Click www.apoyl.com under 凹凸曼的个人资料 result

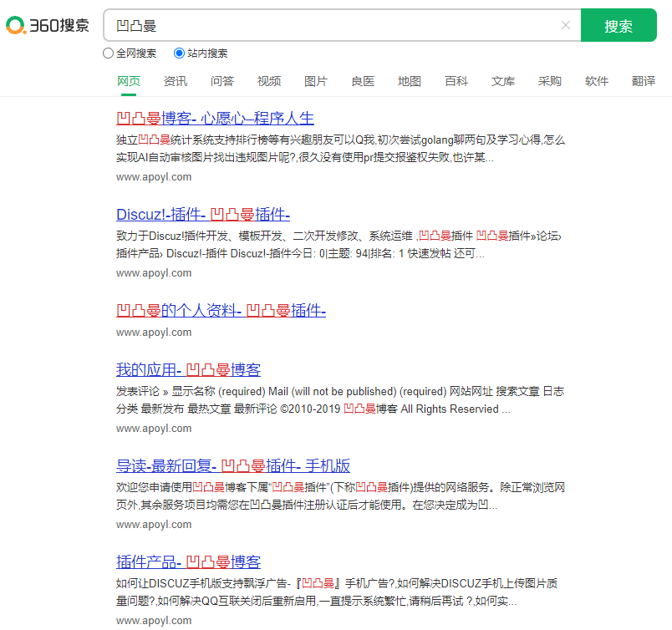click(154, 333)
